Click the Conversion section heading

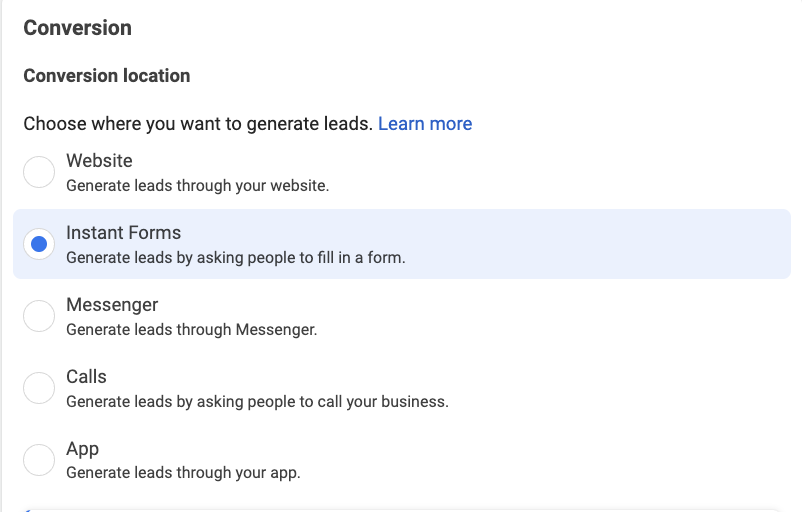[77, 28]
